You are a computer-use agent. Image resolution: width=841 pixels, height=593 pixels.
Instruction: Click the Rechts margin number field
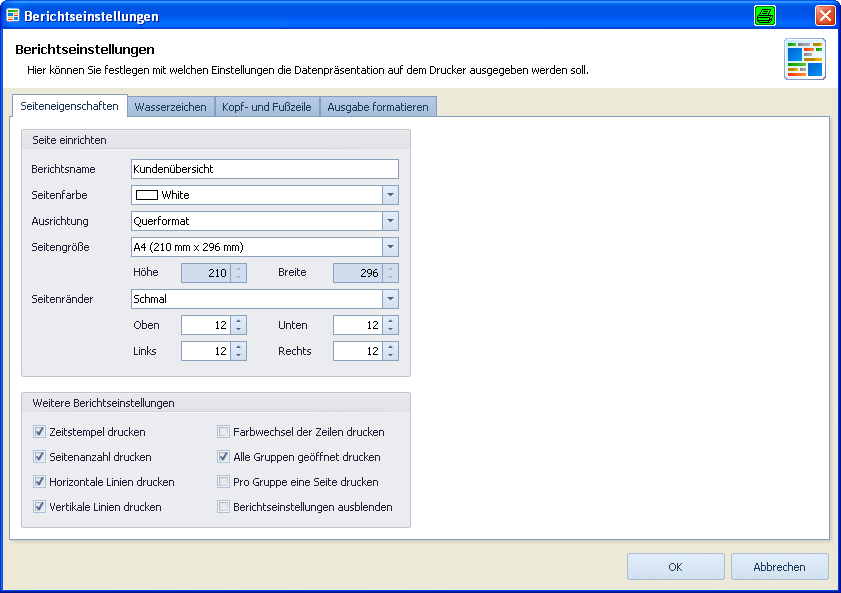click(358, 351)
